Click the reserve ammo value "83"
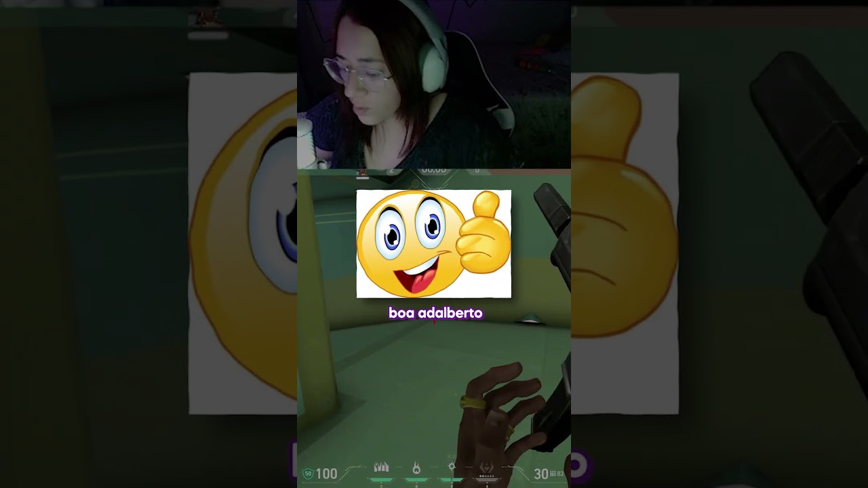Image resolution: width=868 pixels, height=488 pixels. 560,474
